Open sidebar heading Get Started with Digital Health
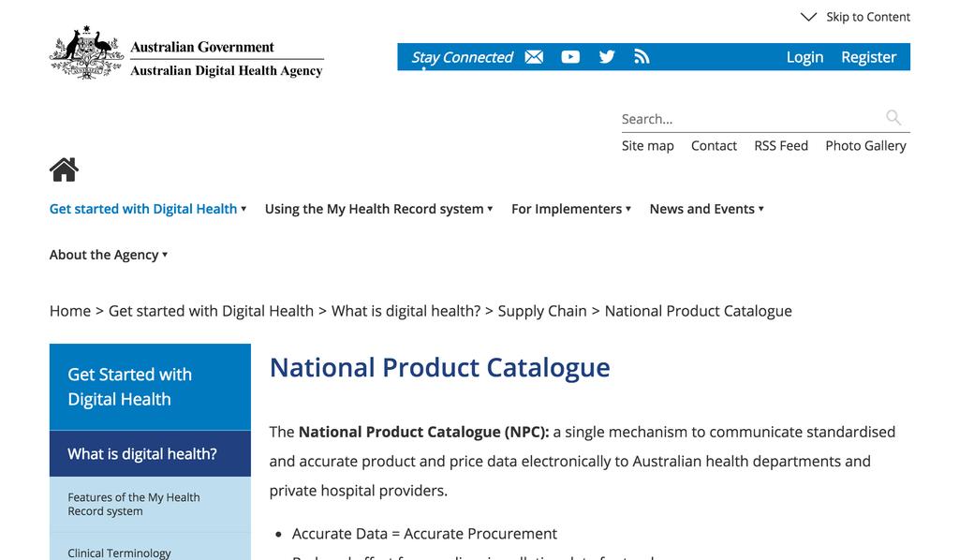959x560 pixels. pos(150,387)
